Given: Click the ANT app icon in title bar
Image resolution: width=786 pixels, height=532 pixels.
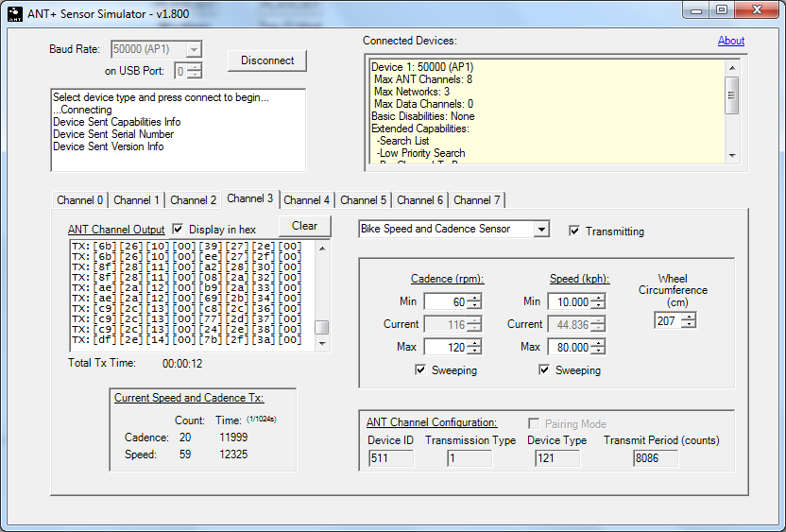Looking at the screenshot, I should click(15, 14).
